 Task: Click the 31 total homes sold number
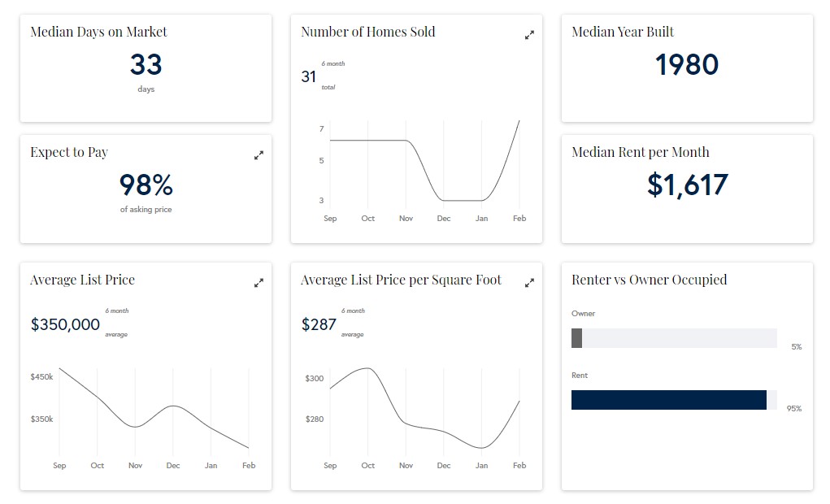tap(308, 77)
